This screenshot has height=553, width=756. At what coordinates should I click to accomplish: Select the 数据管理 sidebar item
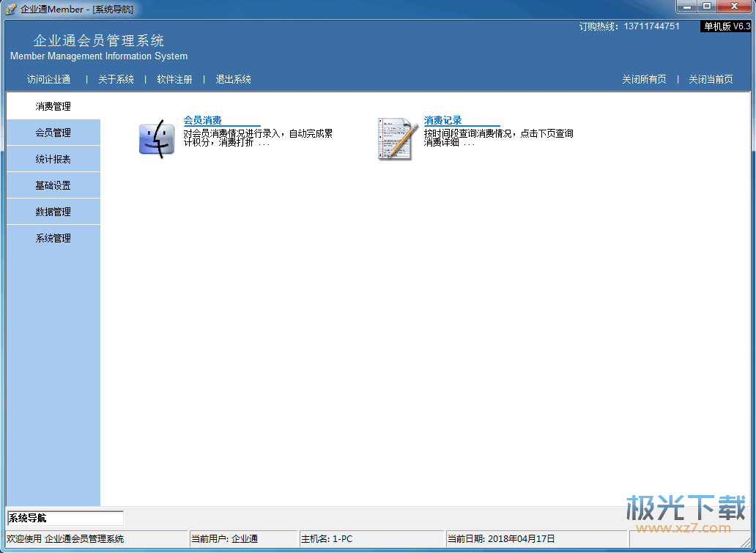click(x=53, y=212)
